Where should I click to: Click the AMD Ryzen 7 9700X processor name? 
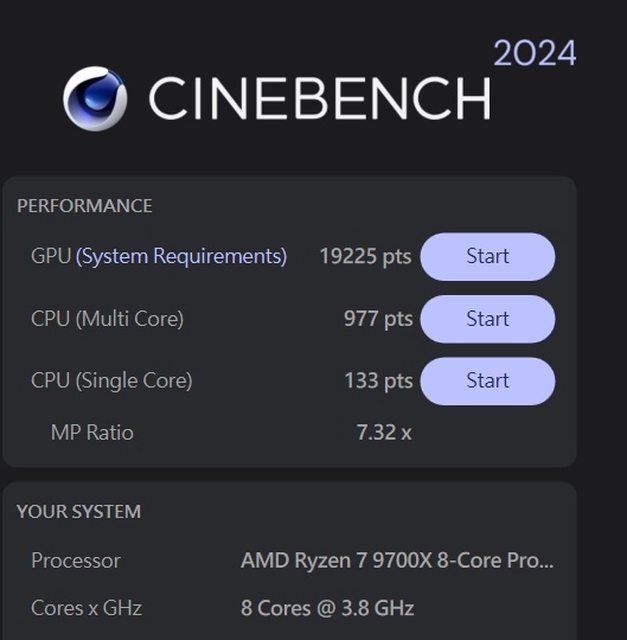coord(397,561)
